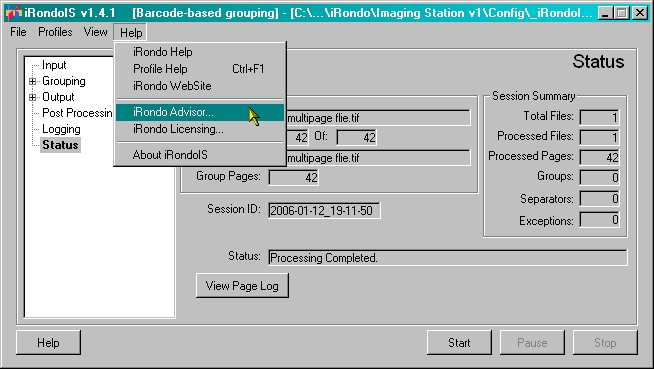This screenshot has height=369, width=654.
Task: Click the Group Pages label
Action: 228,176
